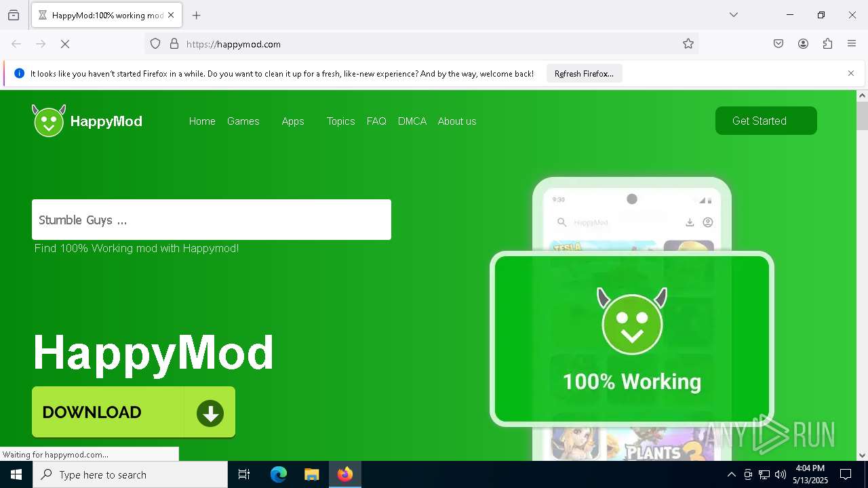Open the Home navigation link
The width and height of the screenshot is (868, 488).
(202, 121)
